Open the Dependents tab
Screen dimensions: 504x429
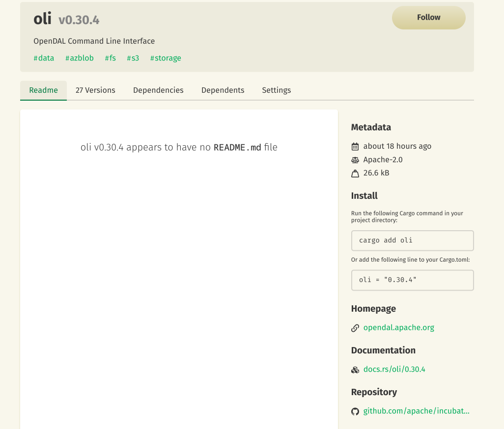(x=223, y=90)
